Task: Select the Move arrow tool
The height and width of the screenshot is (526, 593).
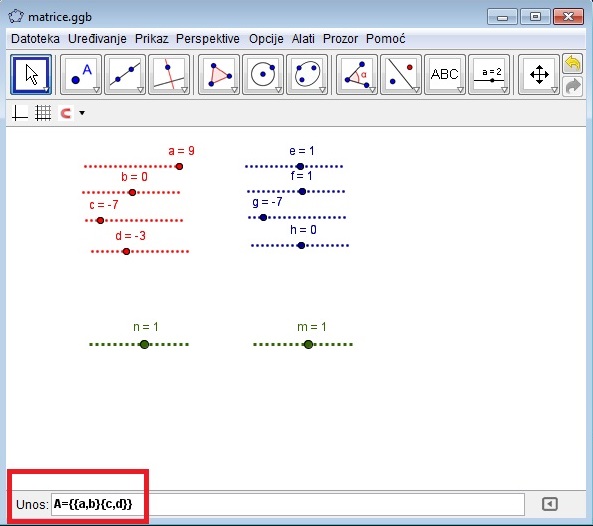Action: [x=31, y=74]
